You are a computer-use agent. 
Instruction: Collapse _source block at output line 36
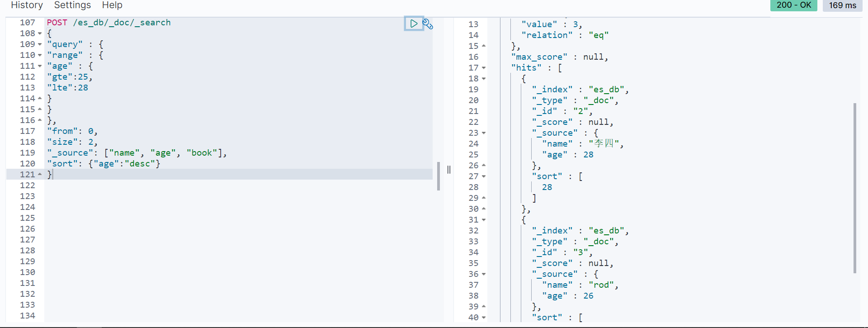click(484, 274)
